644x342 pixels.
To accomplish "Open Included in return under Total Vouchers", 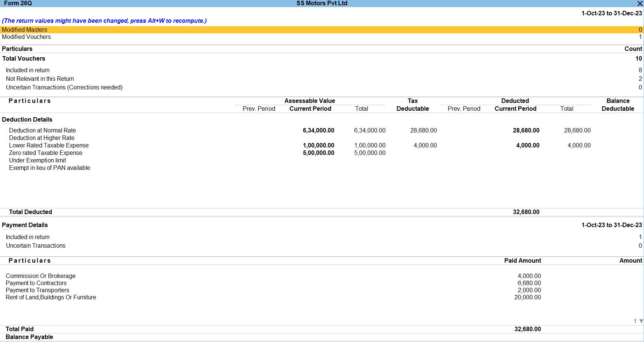I will tap(28, 70).
